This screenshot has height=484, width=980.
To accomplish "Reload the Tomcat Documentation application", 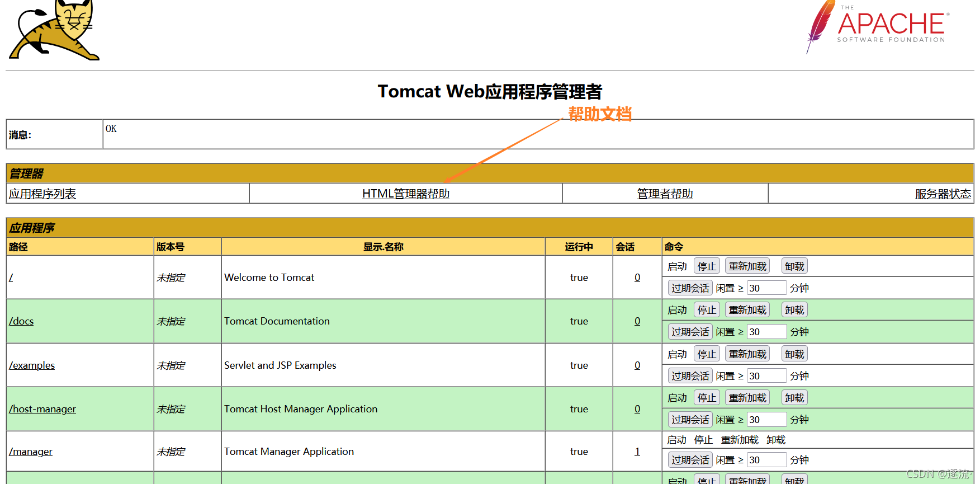I will coord(747,310).
